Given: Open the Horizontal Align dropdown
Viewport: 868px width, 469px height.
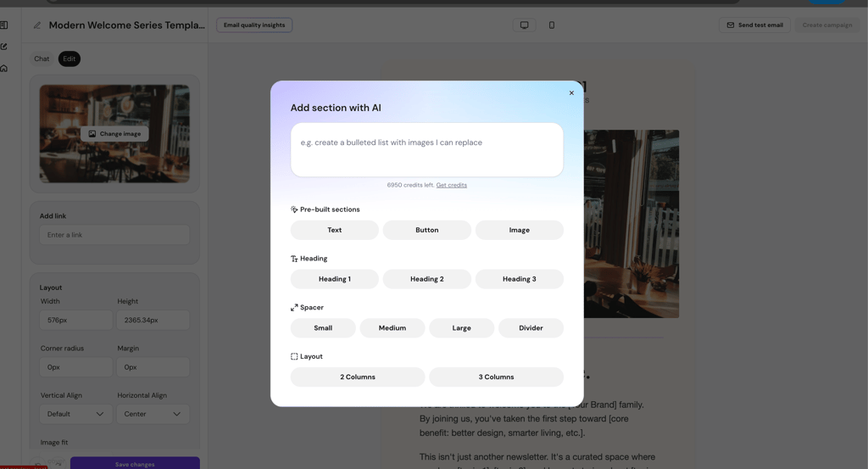Looking at the screenshot, I should [153, 414].
